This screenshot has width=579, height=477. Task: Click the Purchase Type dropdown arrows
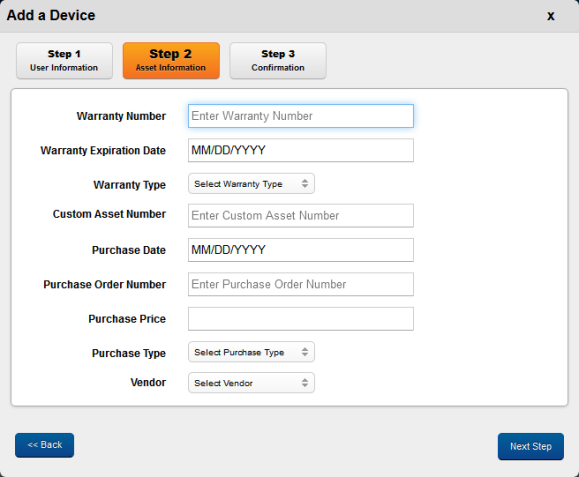click(305, 352)
